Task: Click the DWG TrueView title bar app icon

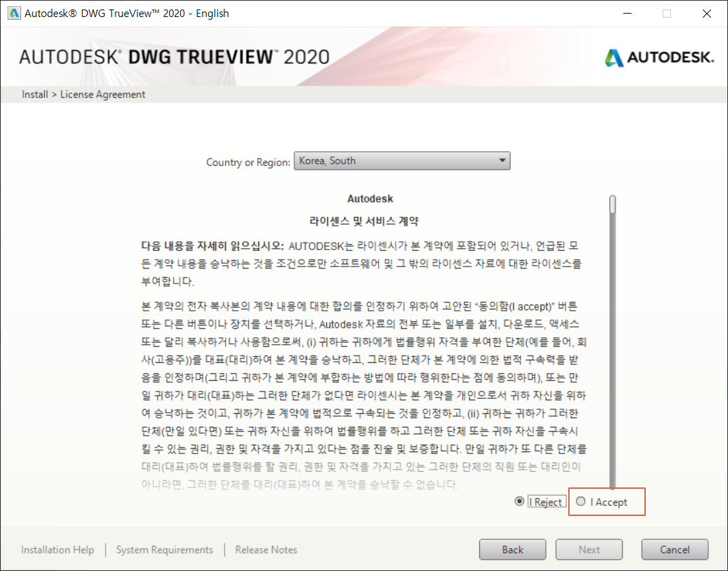Action: tap(14, 13)
